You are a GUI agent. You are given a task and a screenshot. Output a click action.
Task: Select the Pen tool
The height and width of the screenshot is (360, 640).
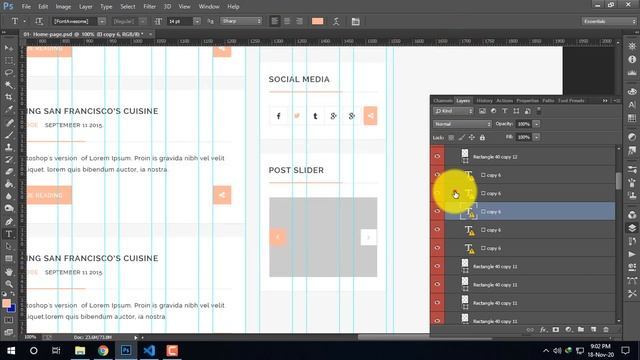[9, 222]
